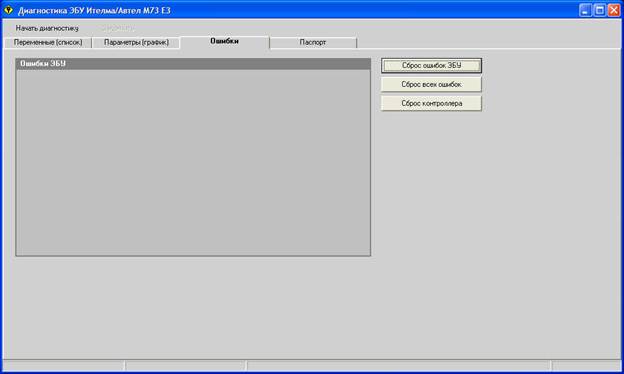The height and width of the screenshot is (374, 624).
Task: Click the application icon in title bar
Action: (x=8, y=10)
